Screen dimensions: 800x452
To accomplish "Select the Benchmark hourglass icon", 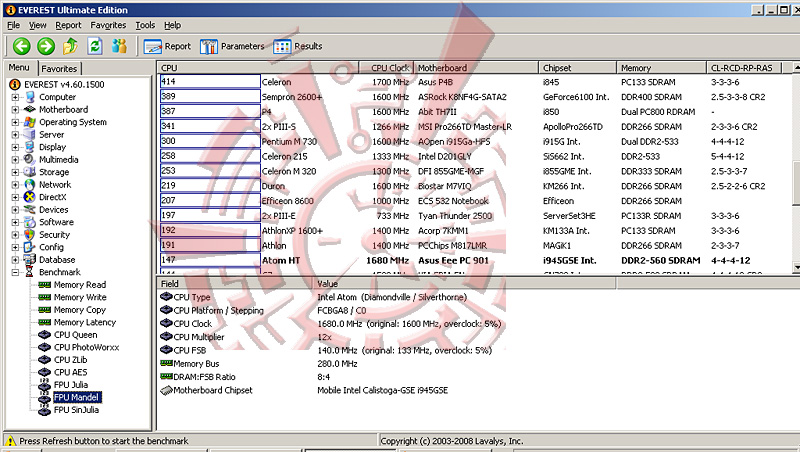I will pyautogui.click(x=30, y=272).
